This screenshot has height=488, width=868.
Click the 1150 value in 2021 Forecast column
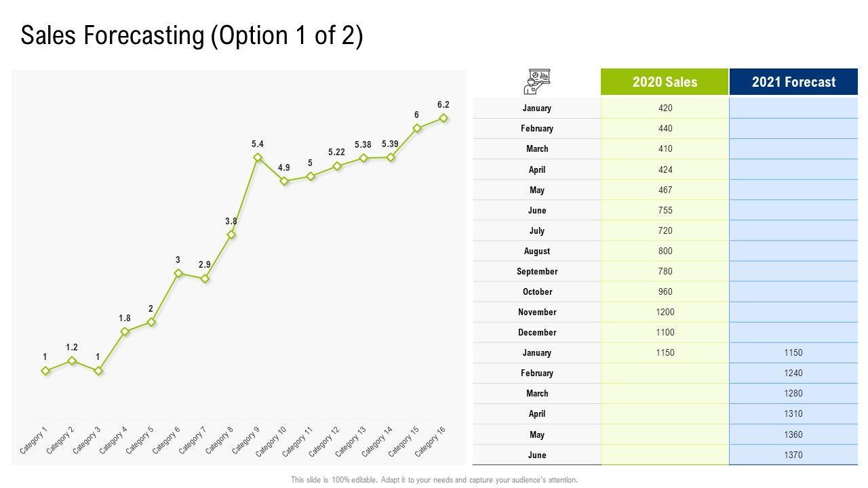coord(793,352)
